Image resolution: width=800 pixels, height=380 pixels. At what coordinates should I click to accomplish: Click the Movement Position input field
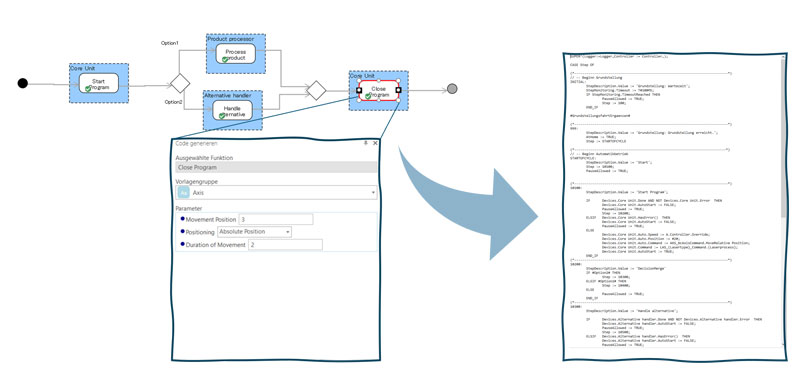click(x=276, y=219)
